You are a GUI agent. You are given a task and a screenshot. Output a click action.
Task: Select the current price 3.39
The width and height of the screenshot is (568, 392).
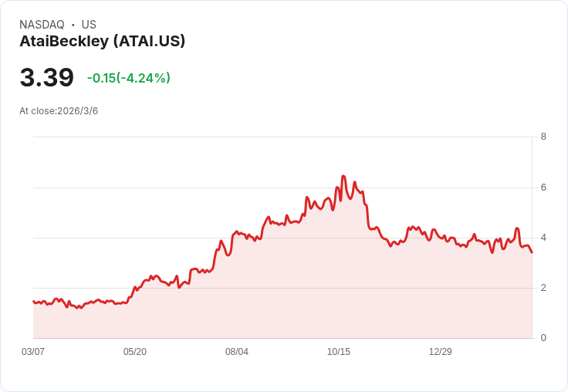click(47, 78)
